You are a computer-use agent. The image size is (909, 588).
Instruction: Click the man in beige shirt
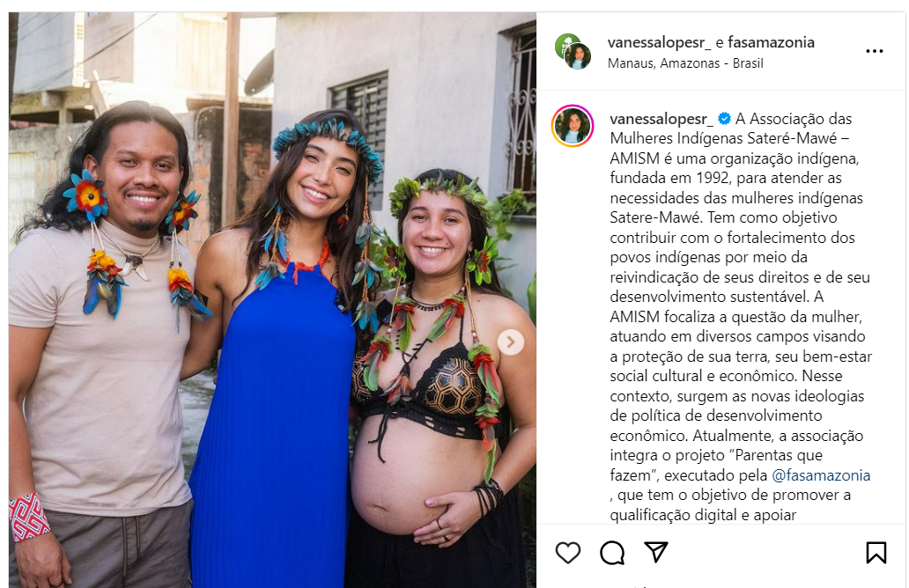[104, 348]
